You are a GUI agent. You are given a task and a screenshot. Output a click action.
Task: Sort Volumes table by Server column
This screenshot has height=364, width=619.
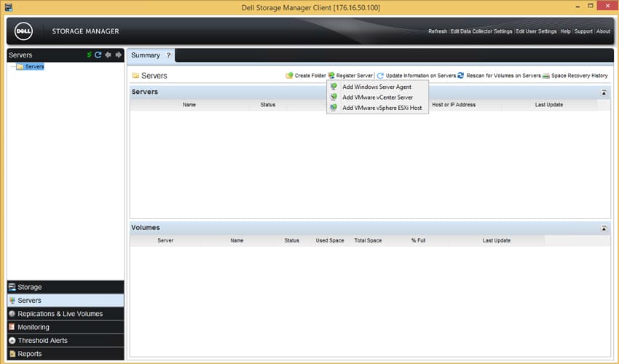coord(165,240)
